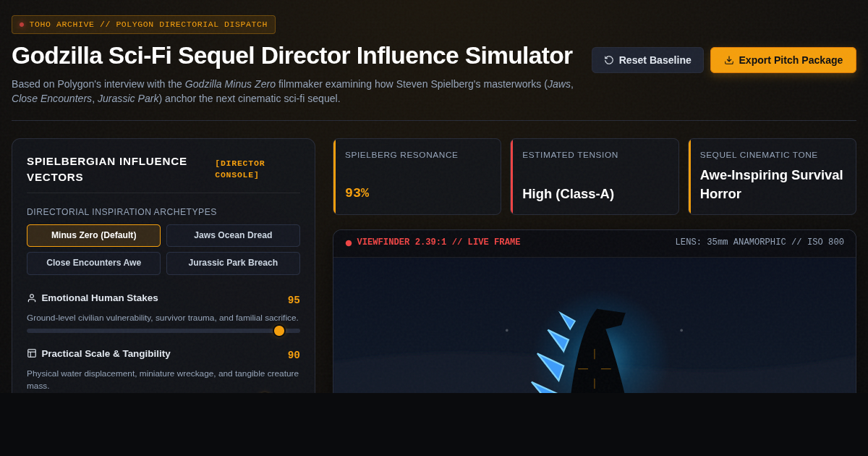Screen dimensions: 868x456
Task: Click the page title Godzilla Sci-Fi Sequel Director Influence Simulator
Action: click(292, 56)
